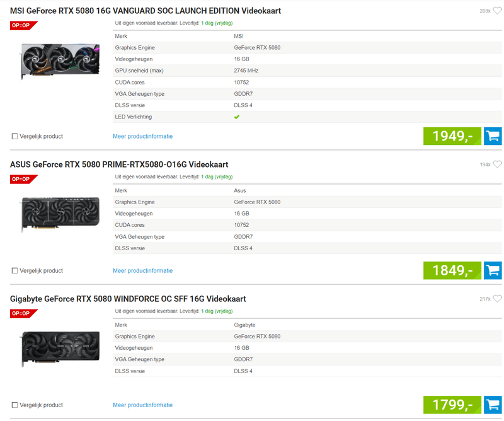Image resolution: width=504 pixels, height=421 pixels.
Task: Click the OP=OP badge on MSI card
Action: pos(23,25)
